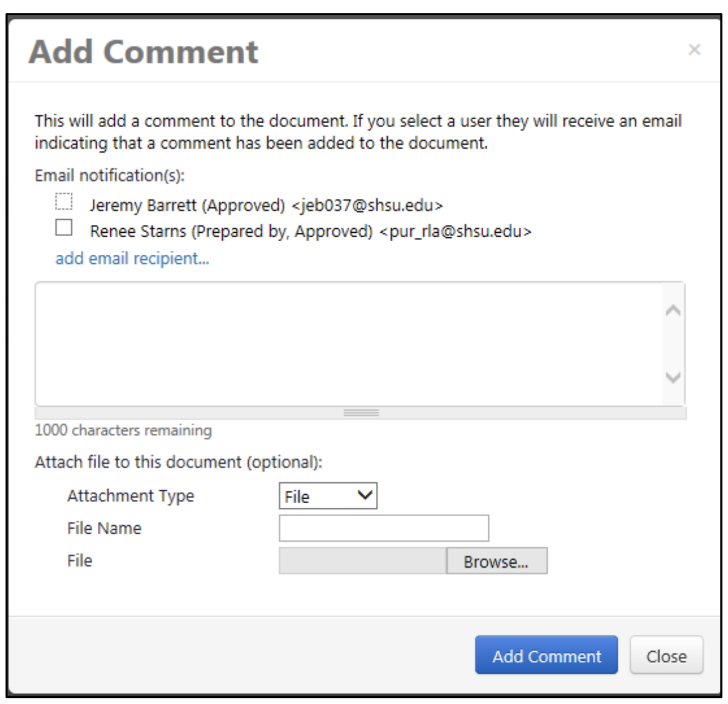Click the X to dismiss the dialog

tap(694, 51)
